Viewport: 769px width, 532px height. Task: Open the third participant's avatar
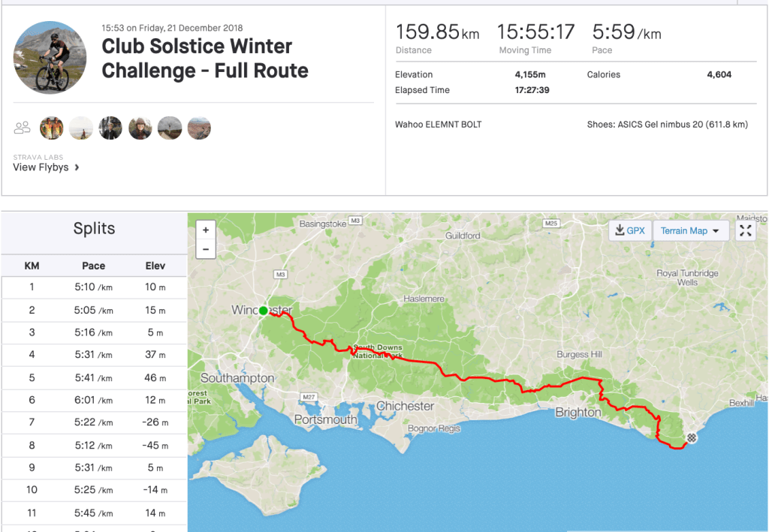(110, 128)
